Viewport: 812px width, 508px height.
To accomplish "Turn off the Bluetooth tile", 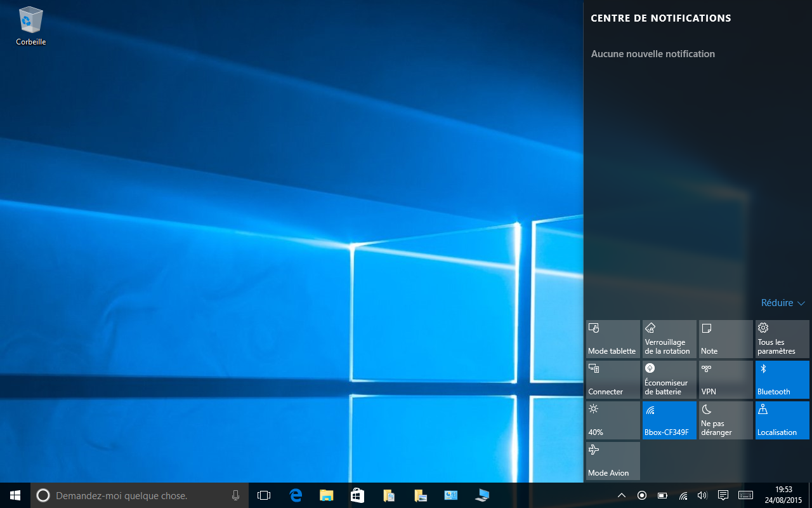I will tap(782, 380).
